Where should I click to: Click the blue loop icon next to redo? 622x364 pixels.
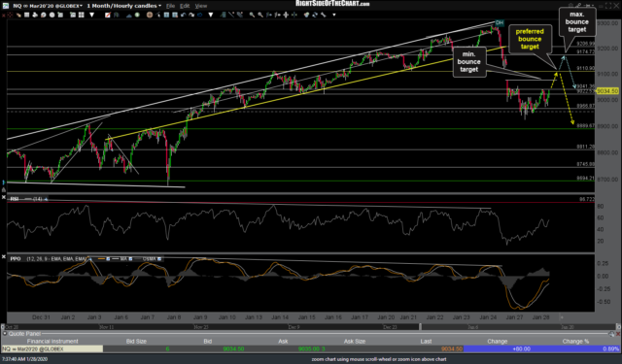tap(200, 15)
